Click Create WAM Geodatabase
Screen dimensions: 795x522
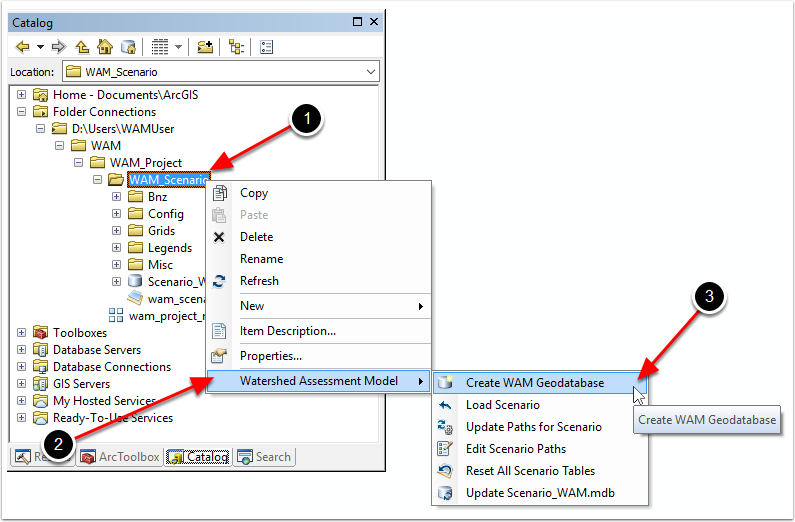(540, 383)
